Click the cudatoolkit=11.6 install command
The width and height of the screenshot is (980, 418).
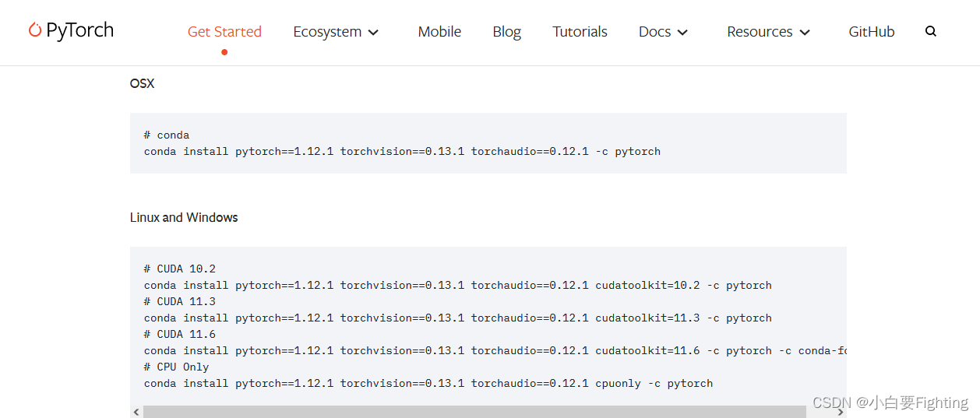(495, 350)
